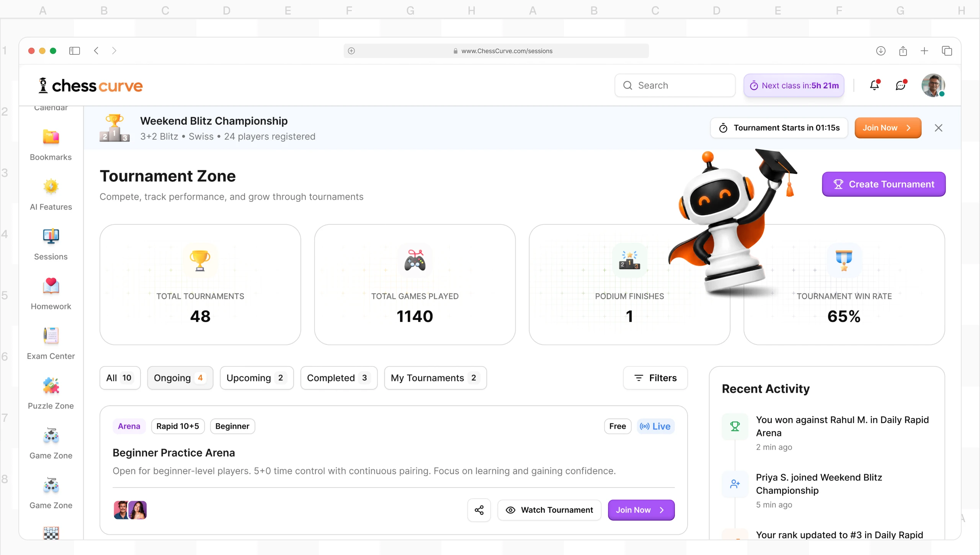This screenshot has height=555, width=980.
Task: Open a new browser tab with plus icon
Action: pos(924,51)
